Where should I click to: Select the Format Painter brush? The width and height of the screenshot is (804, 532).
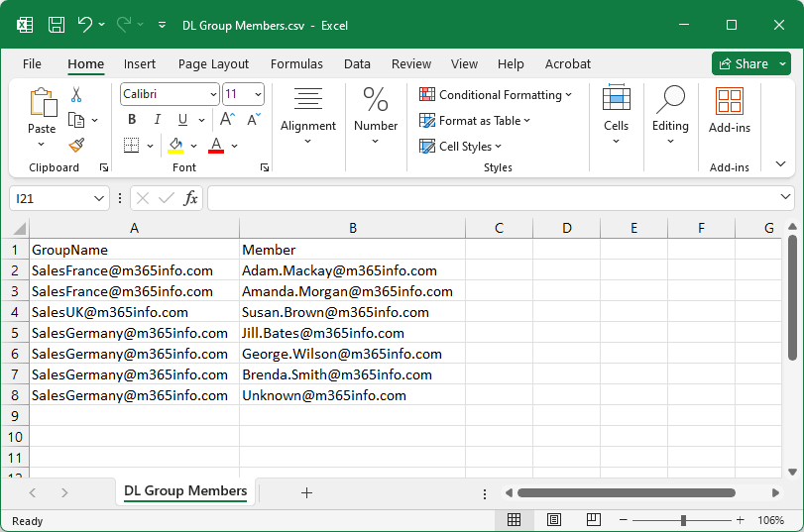(x=76, y=146)
